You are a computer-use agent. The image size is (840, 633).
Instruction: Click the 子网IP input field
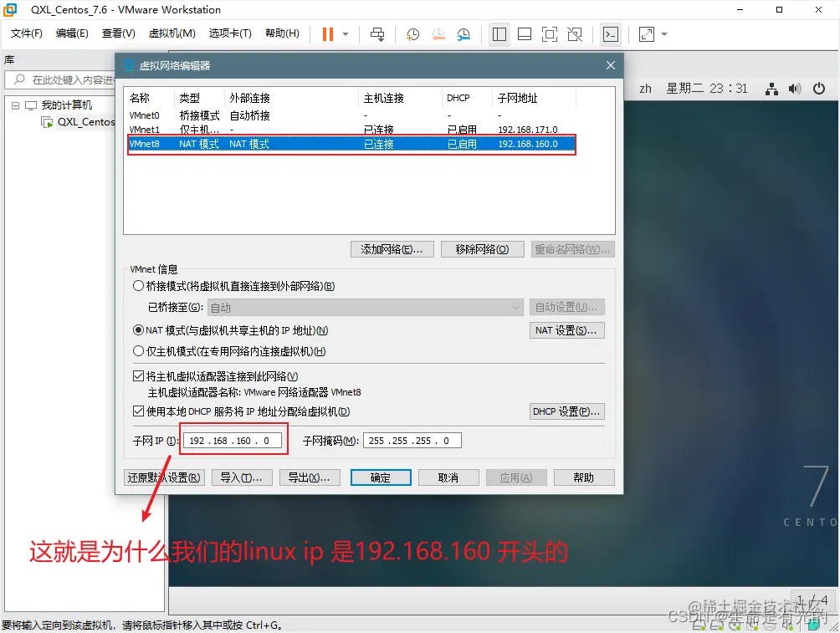[x=233, y=440]
